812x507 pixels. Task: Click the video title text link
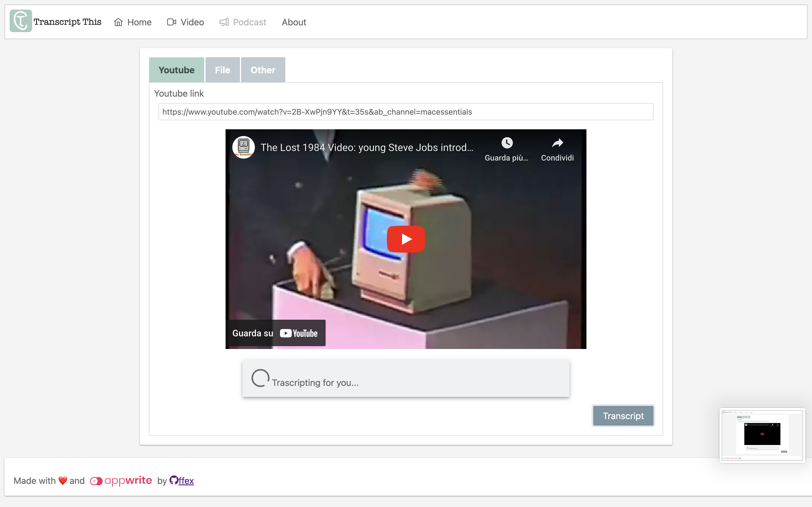(x=367, y=148)
